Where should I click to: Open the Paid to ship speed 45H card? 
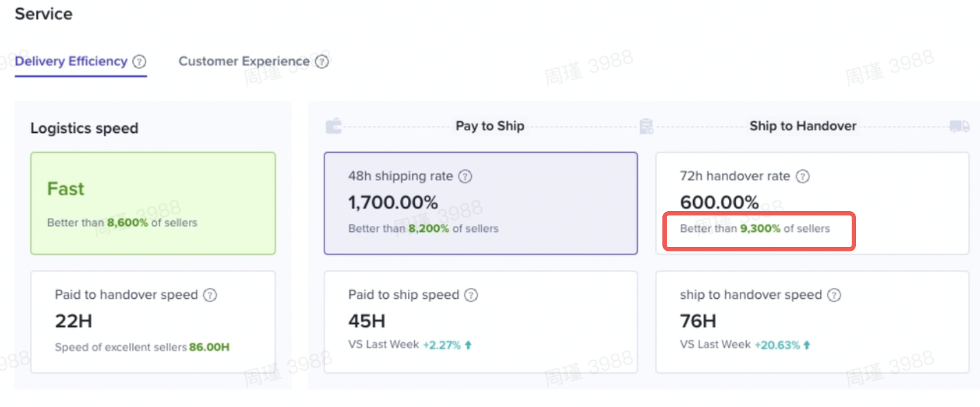pyautogui.click(x=480, y=322)
